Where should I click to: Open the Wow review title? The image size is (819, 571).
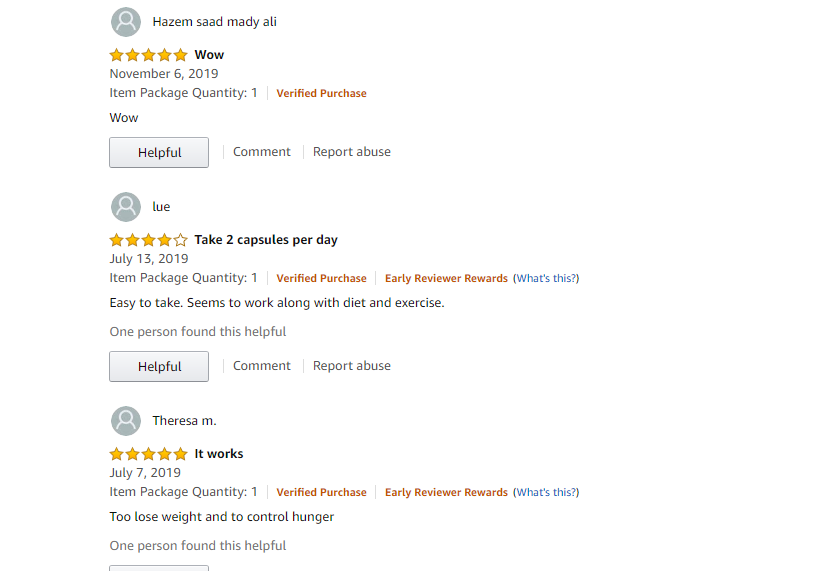(210, 55)
